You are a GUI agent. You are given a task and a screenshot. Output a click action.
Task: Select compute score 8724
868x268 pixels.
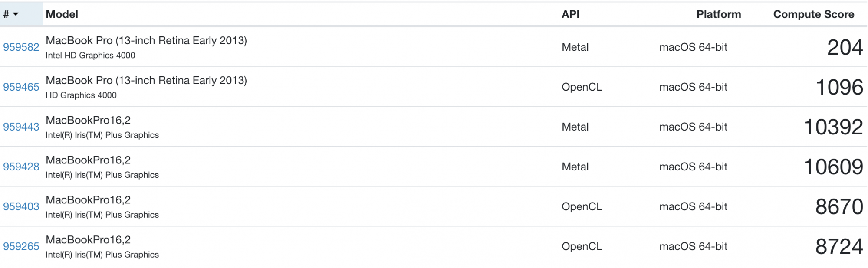tap(839, 247)
